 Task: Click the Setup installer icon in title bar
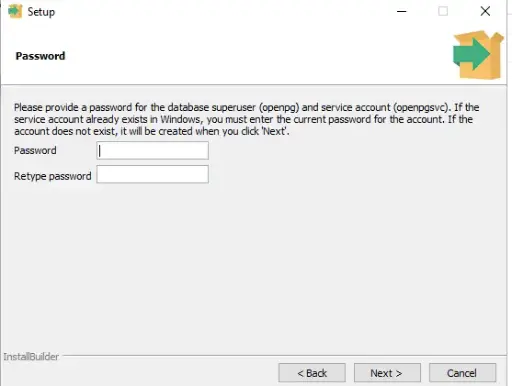tap(15, 11)
